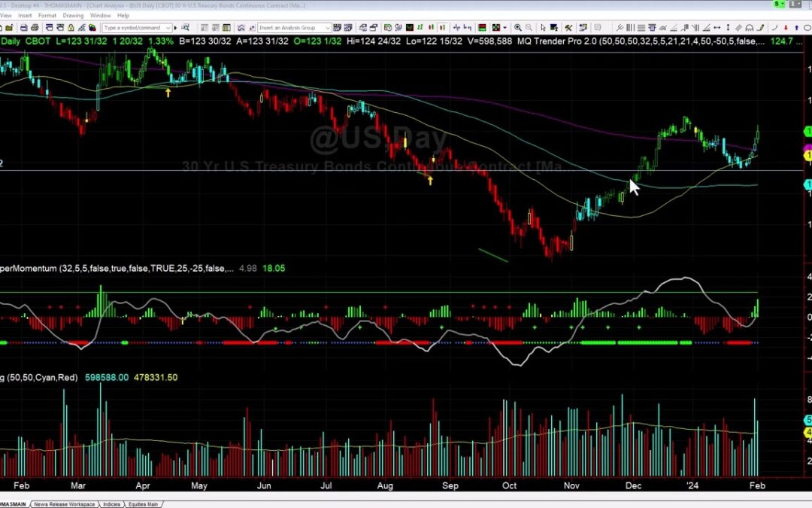Image resolution: width=812 pixels, height=508 pixels.
Task: Click the print icon in toolbar
Action: coord(35,28)
